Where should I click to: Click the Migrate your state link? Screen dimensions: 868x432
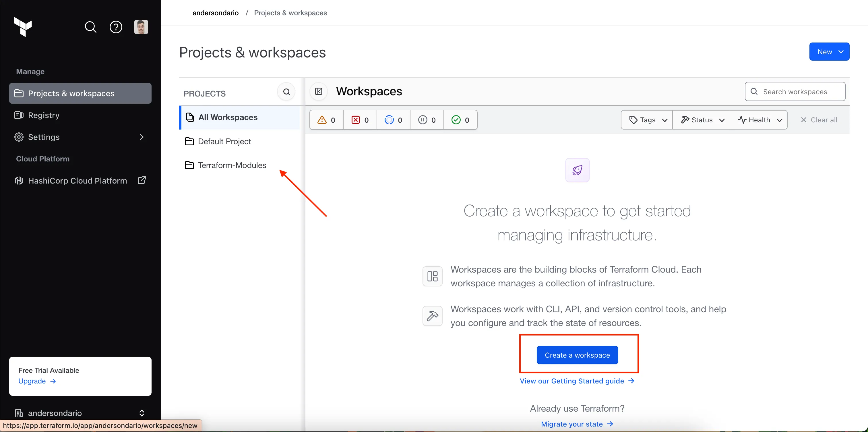572,423
